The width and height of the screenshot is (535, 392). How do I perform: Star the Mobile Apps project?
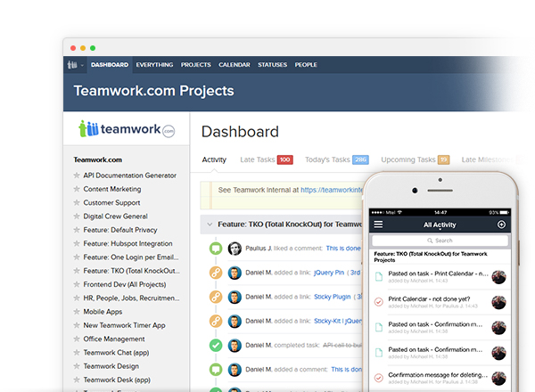coord(77,312)
